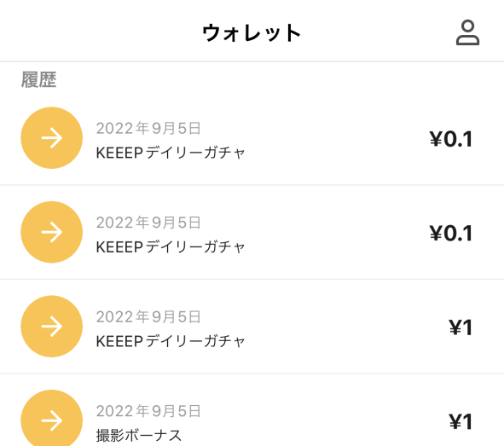504x446 pixels.
Task: Click the ¥1 amount of 撮影ボーナス
Action: coord(461,421)
